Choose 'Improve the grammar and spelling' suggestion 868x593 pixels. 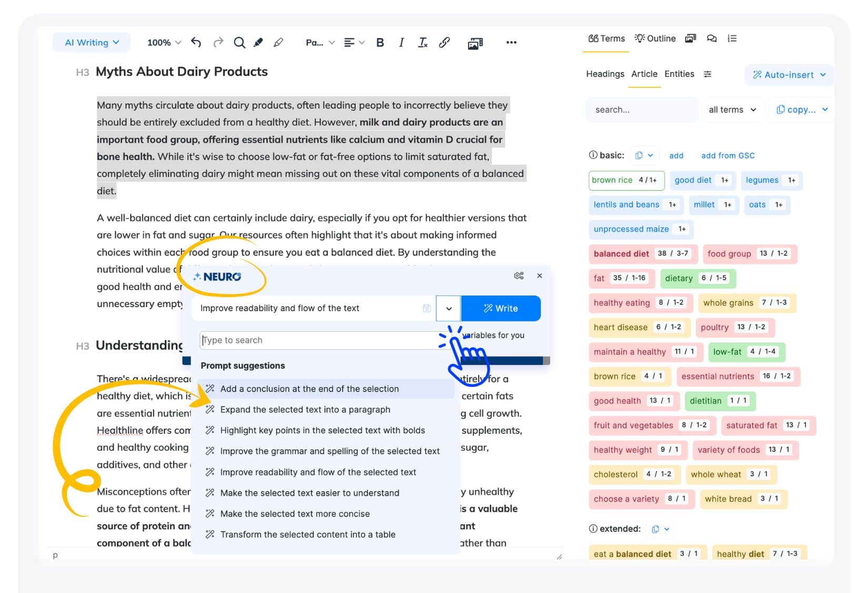coord(325,451)
